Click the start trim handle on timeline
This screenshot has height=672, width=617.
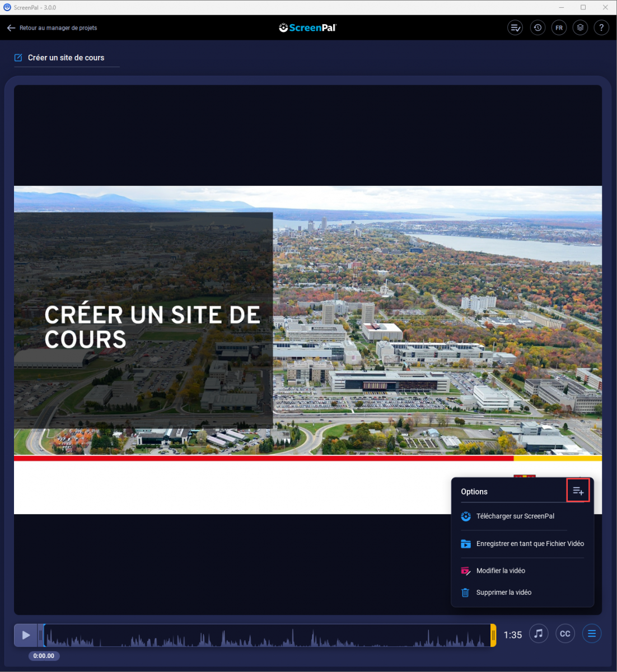click(x=41, y=635)
